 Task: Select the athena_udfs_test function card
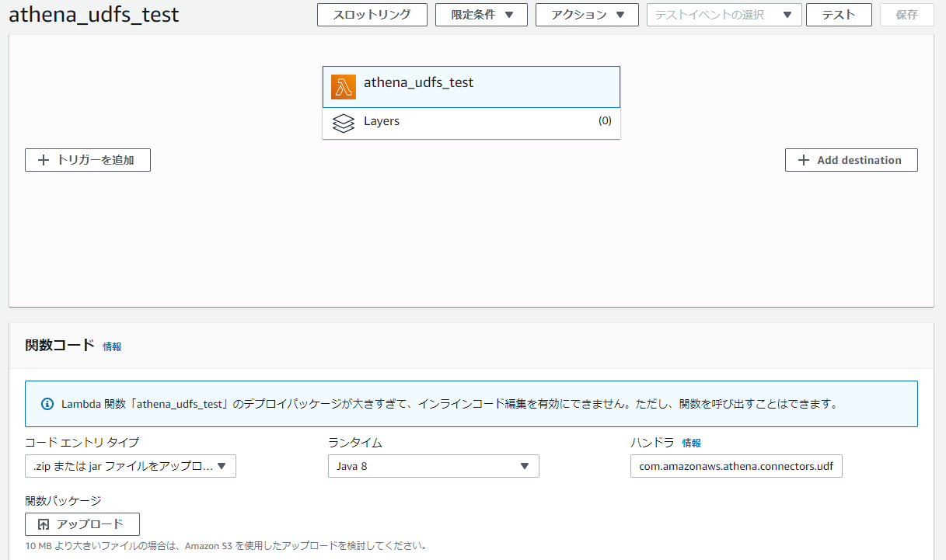coord(471,86)
